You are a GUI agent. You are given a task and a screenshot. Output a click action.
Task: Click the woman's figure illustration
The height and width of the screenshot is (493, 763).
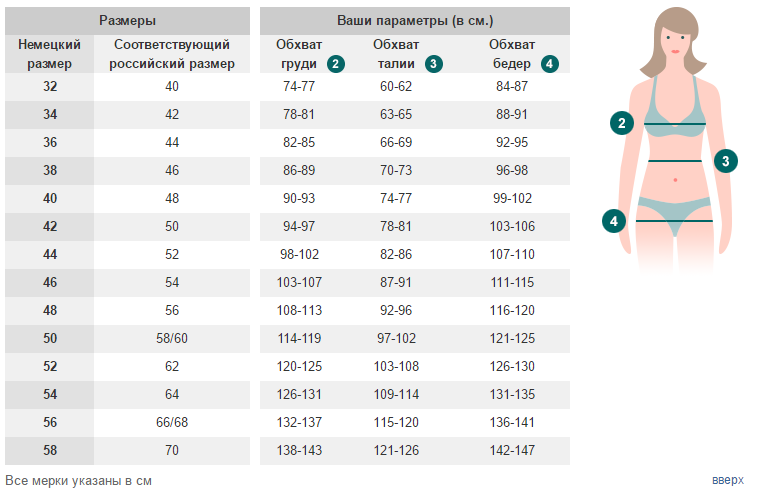click(677, 139)
